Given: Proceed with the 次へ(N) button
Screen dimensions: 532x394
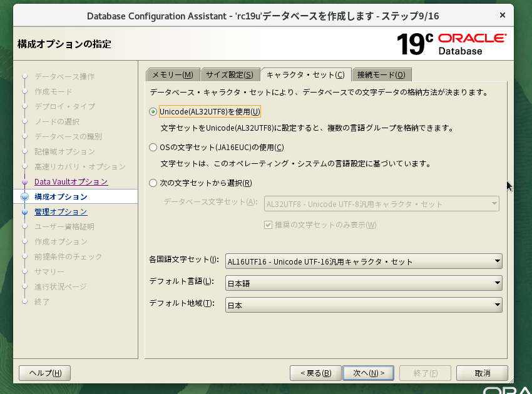Looking at the screenshot, I should point(369,373).
